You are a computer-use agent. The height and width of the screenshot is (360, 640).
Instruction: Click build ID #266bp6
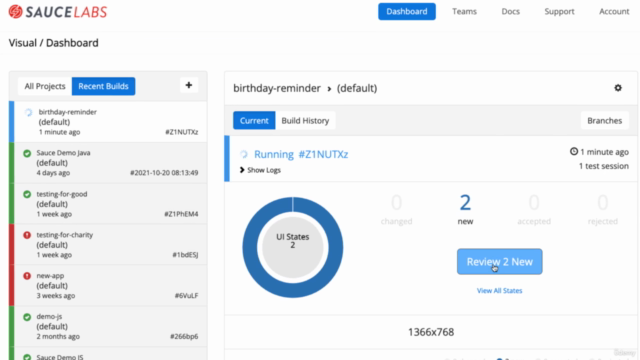tap(184, 336)
